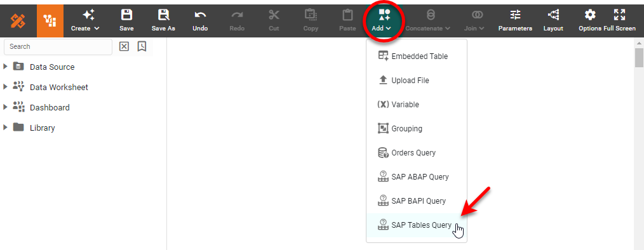Choose Orders Query from Add menu
This screenshot has height=250, width=644.
(417, 153)
